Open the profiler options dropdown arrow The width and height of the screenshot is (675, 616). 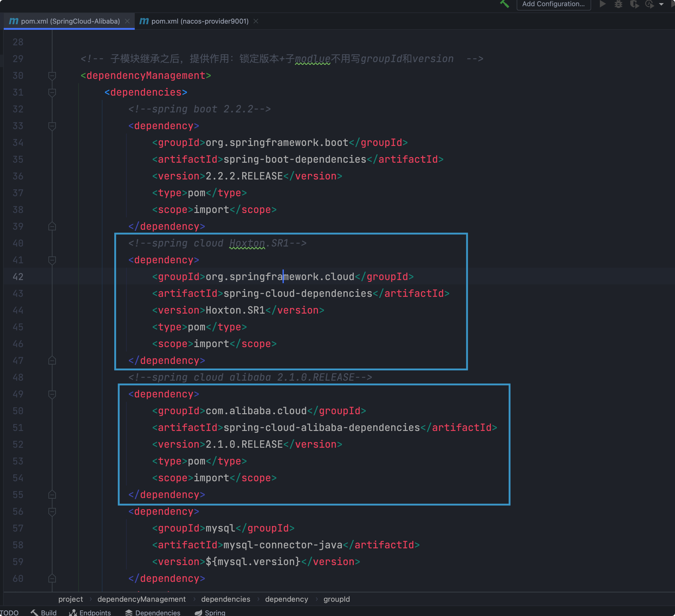pyautogui.click(x=661, y=4)
